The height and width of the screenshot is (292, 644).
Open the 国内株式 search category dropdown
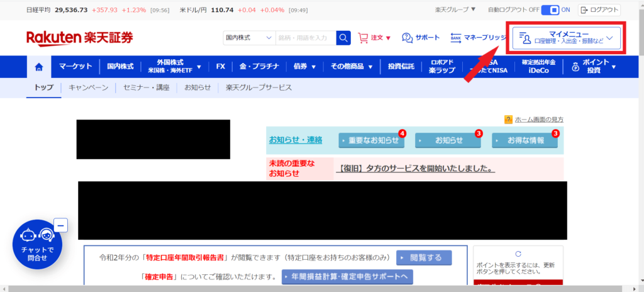coord(249,38)
